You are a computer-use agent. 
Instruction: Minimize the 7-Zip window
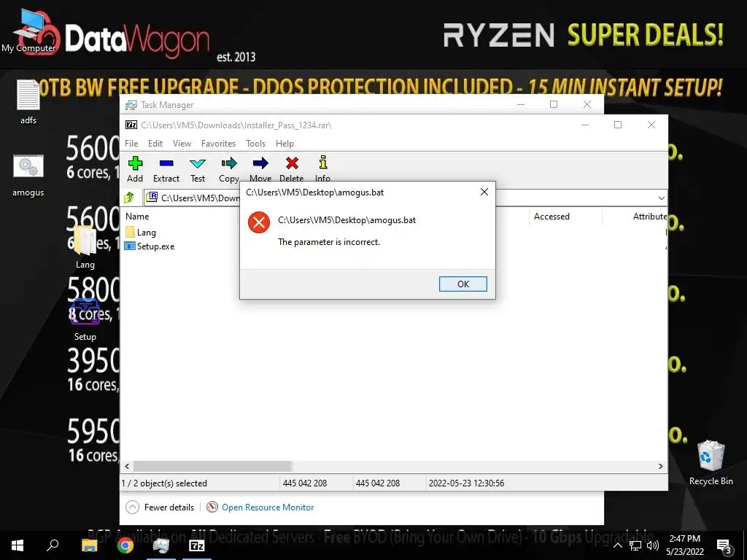point(585,125)
